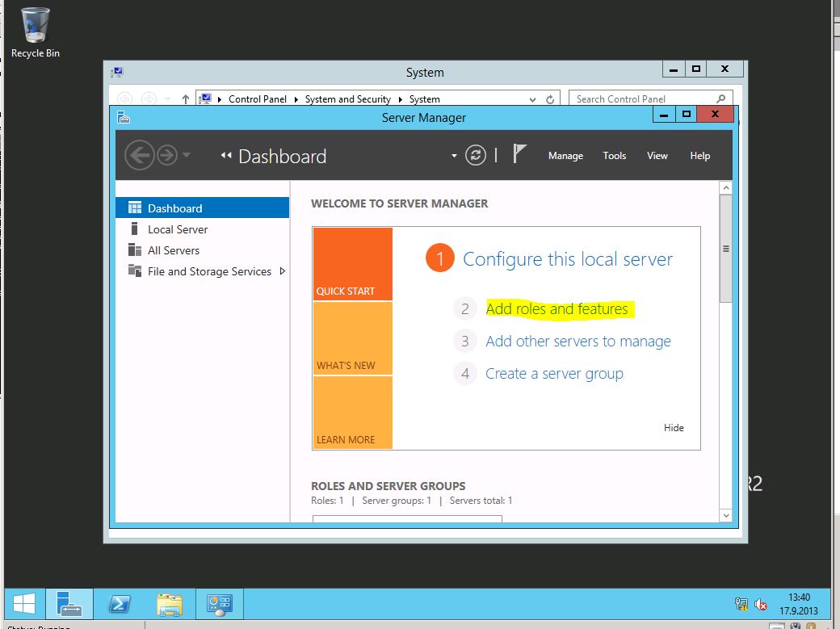Screen dimensions: 840x629
Task: Click Add roles and features
Action: (556, 309)
